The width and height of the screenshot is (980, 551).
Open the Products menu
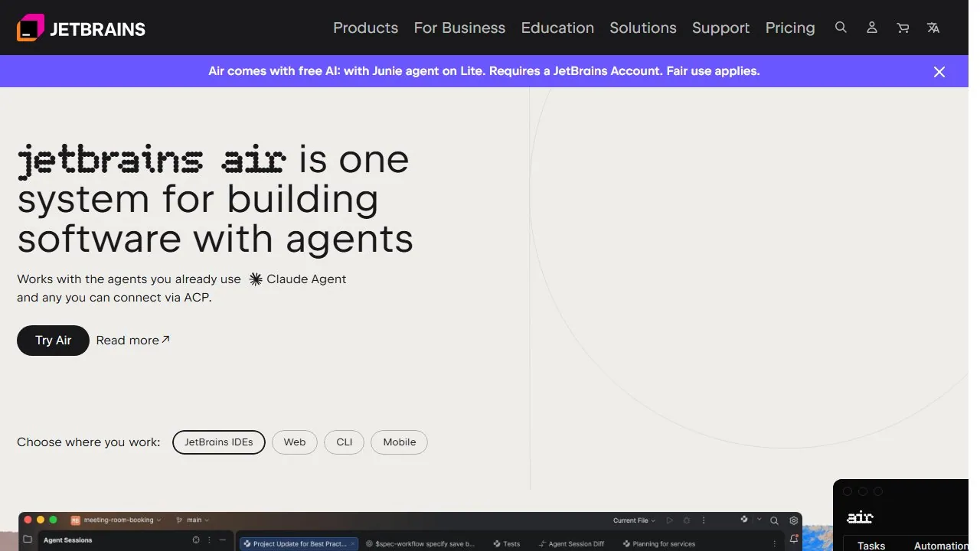click(x=365, y=28)
